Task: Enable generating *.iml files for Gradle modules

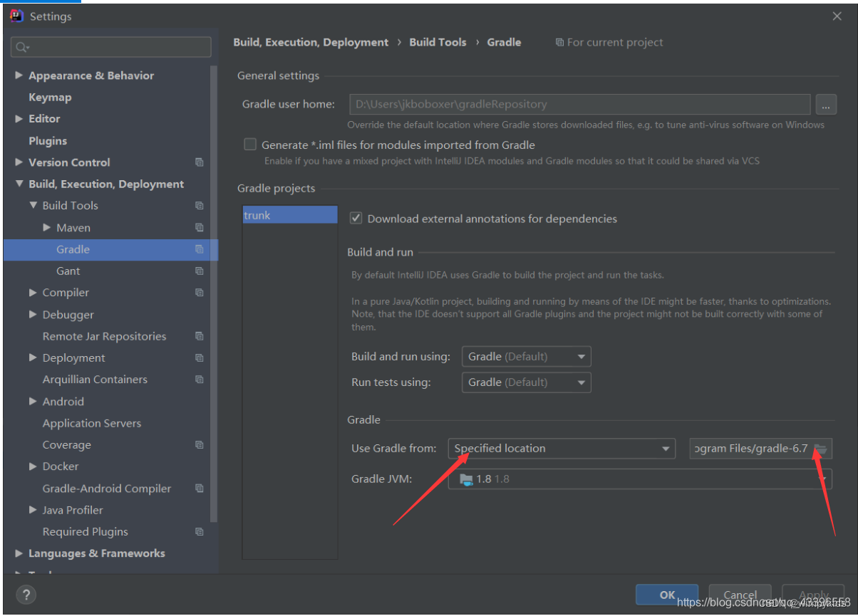Action: click(250, 144)
